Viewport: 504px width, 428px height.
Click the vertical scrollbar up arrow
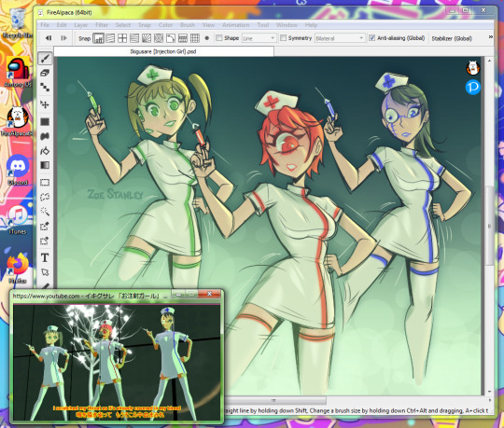click(x=489, y=61)
